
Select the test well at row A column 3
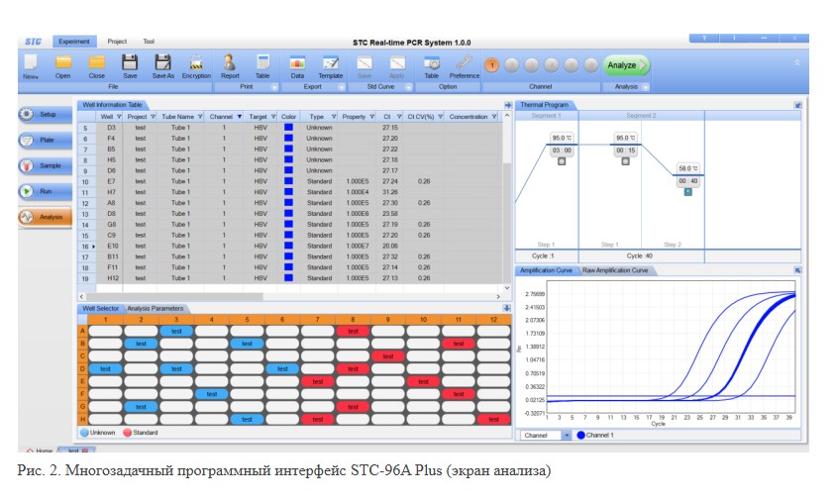click(x=175, y=332)
